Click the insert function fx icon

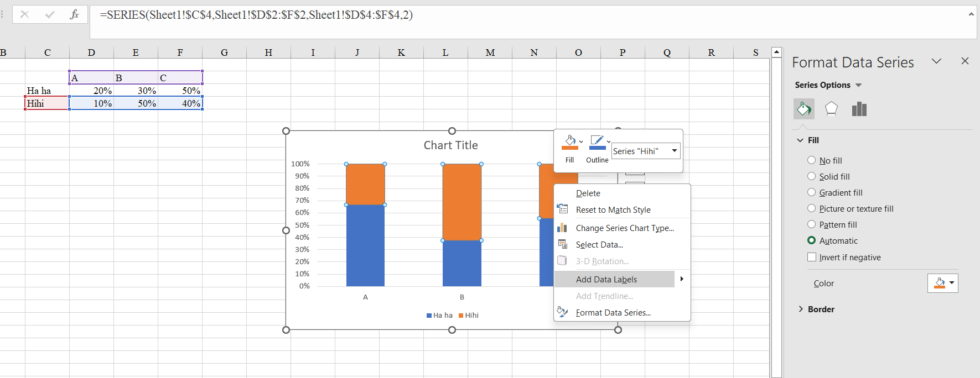[74, 14]
